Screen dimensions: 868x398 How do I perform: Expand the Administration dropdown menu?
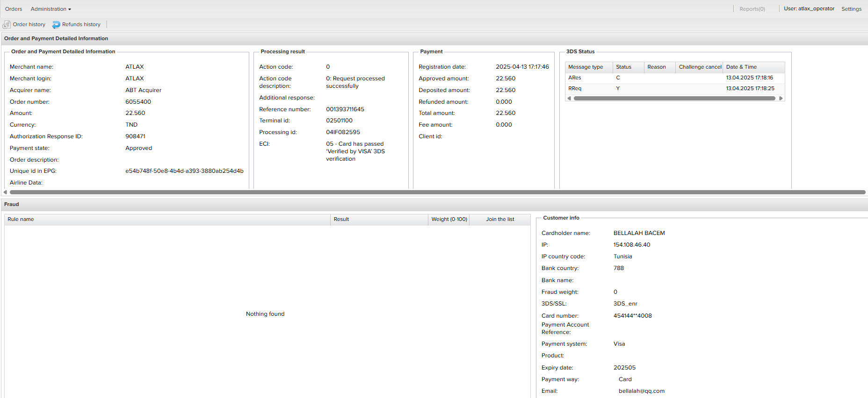51,9
